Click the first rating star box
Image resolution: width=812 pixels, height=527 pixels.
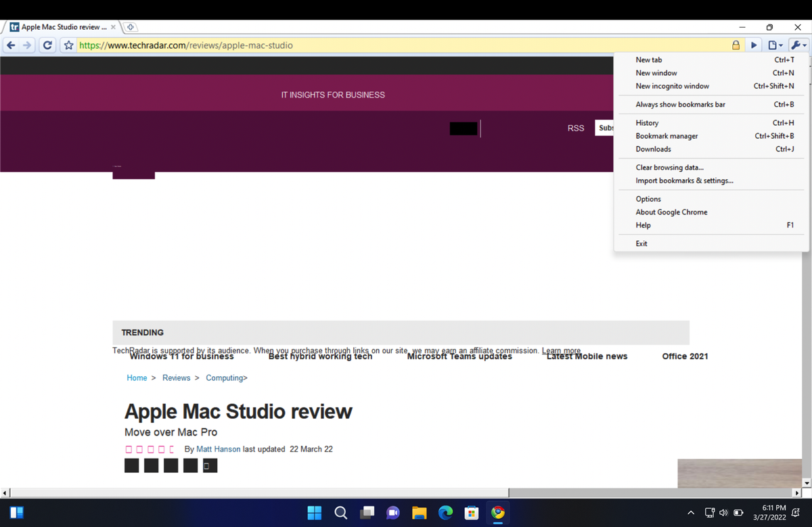coord(129,450)
